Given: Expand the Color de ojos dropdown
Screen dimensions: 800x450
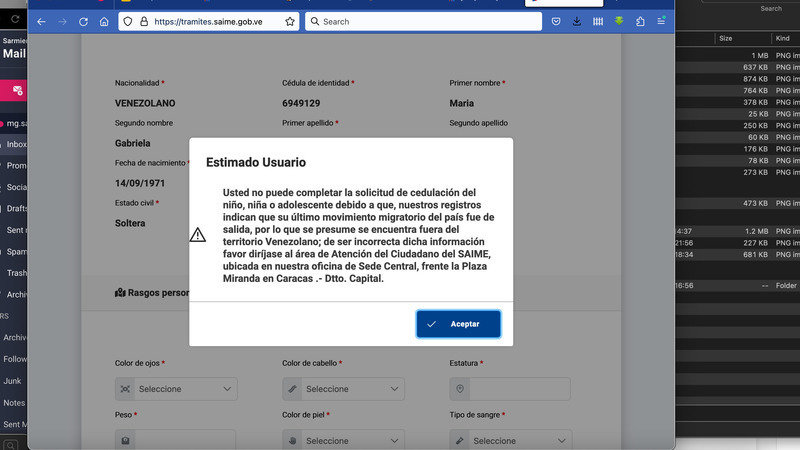Looking at the screenshot, I should click(176, 388).
